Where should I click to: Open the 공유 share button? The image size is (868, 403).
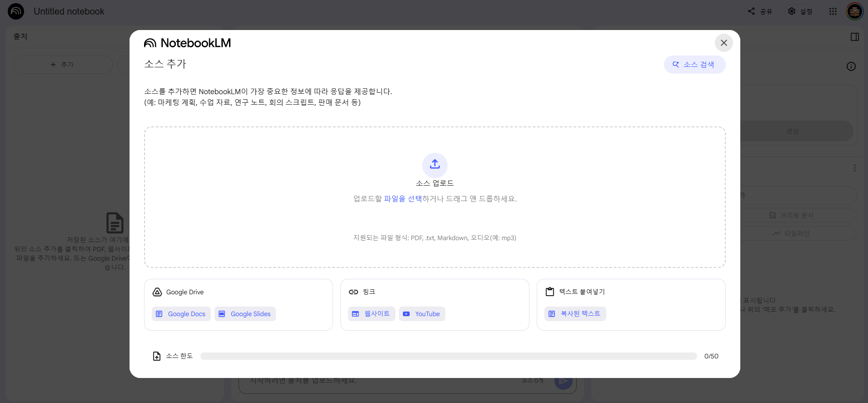[760, 11]
